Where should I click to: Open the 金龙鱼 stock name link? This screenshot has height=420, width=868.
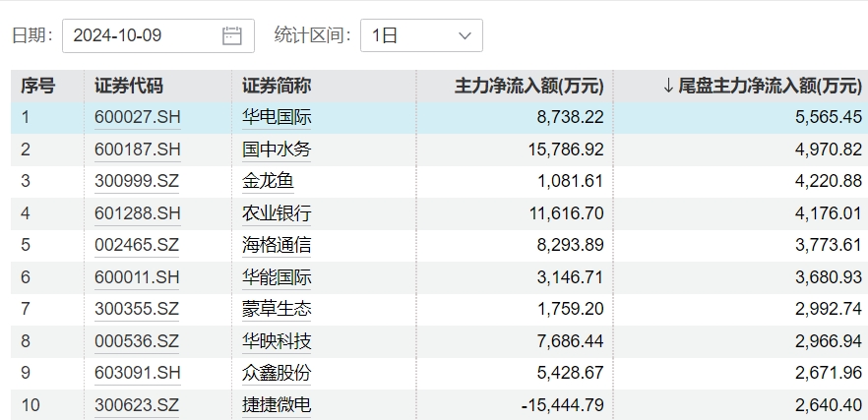(268, 181)
